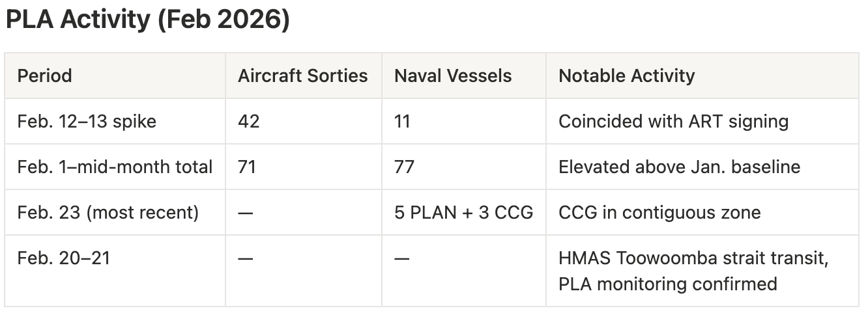
Task: Click the aircraft sorties value 42
Action: 248,121
